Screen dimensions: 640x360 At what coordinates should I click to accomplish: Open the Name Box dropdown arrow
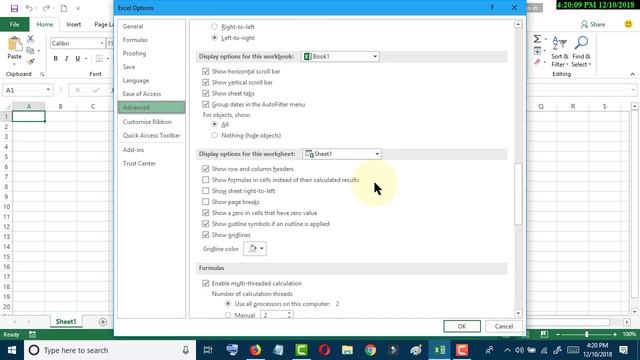click(48, 90)
